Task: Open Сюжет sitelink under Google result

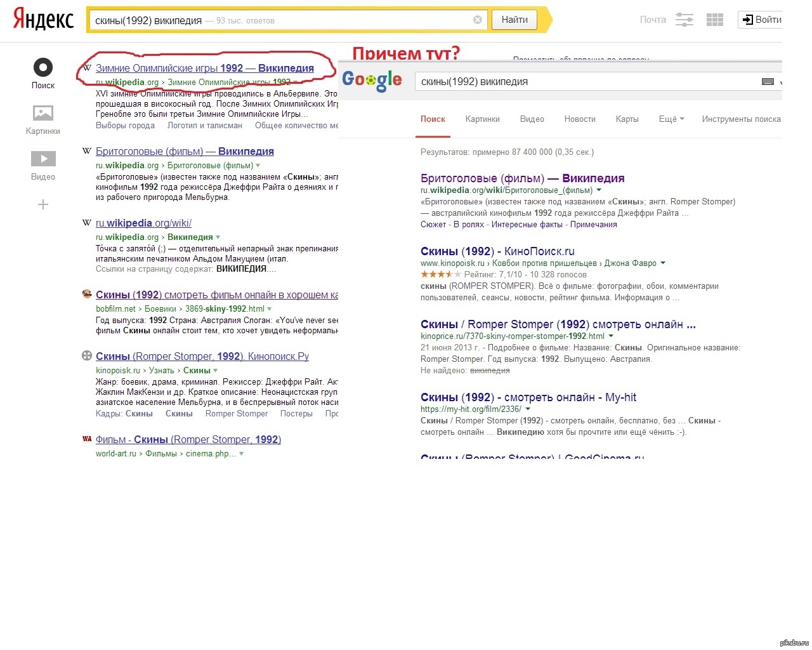Action: [x=433, y=225]
